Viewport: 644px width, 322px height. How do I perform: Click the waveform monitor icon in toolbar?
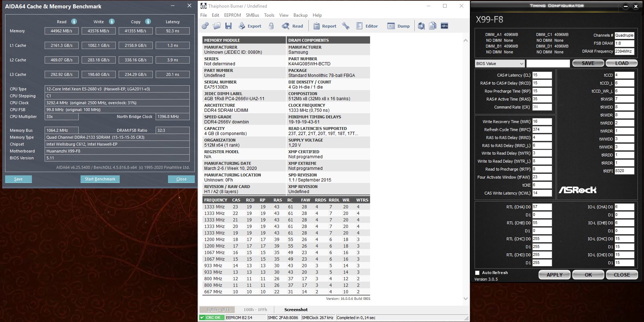click(444, 26)
